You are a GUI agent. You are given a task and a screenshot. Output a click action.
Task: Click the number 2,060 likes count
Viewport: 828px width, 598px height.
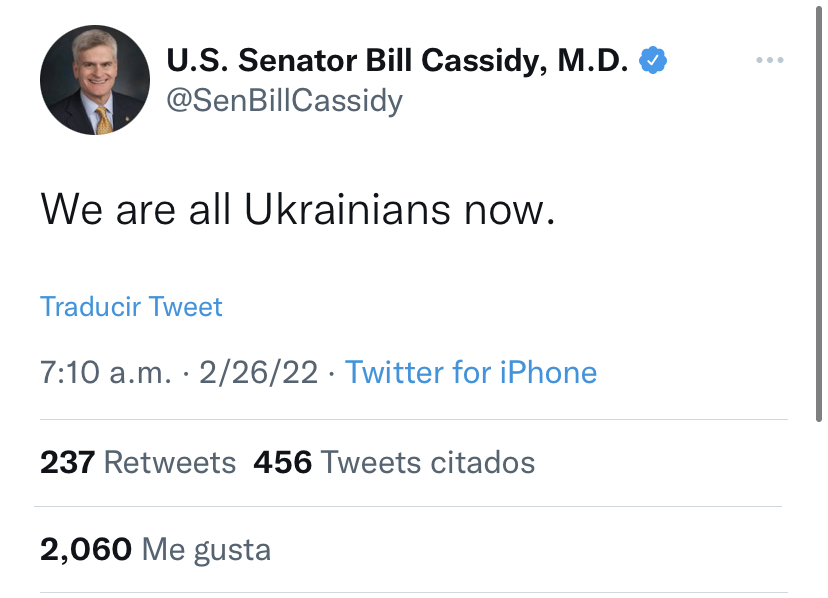(86, 548)
